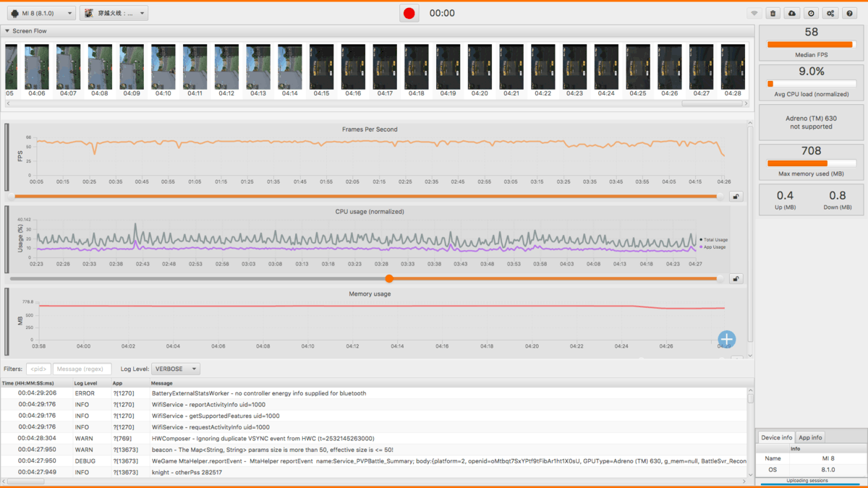This screenshot has height=488, width=868.
Task: Expand the Log Level VERBOSE dropdown
Action: (176, 369)
